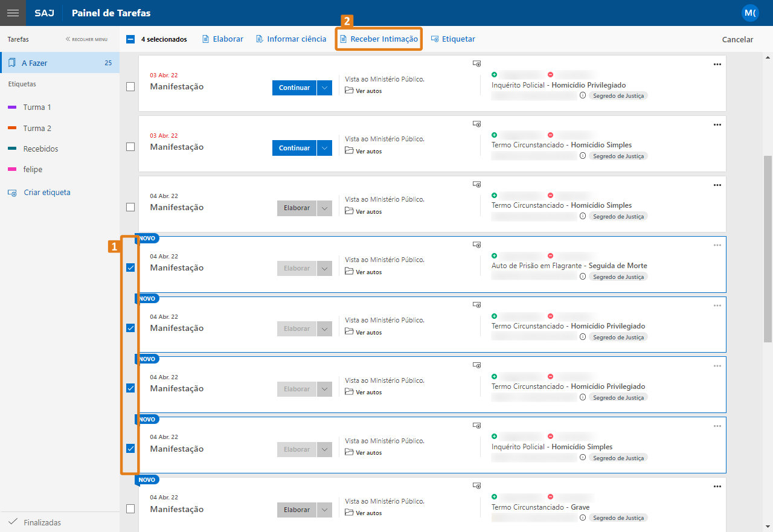Image resolution: width=773 pixels, height=532 pixels.
Task: Check the first Manifestação task checkbox
Action: click(130, 87)
